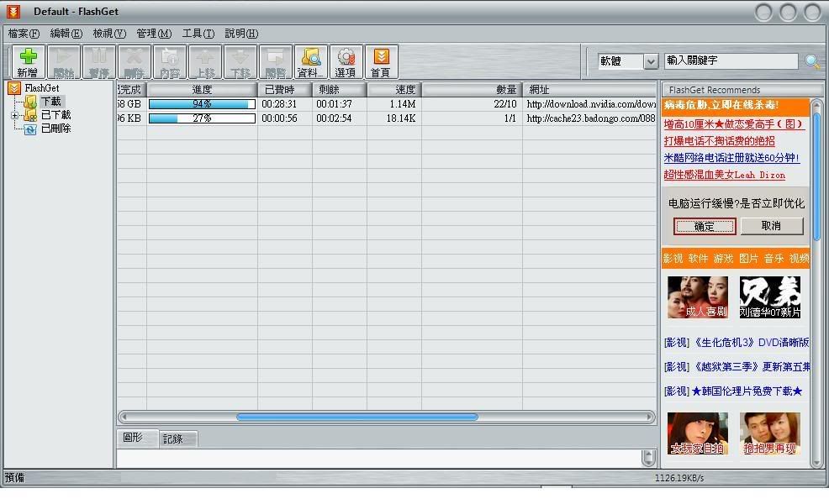Screen dimensions: 829x504
Task: Open the 超性感混血美女Leah Dizon link
Action: (724, 175)
